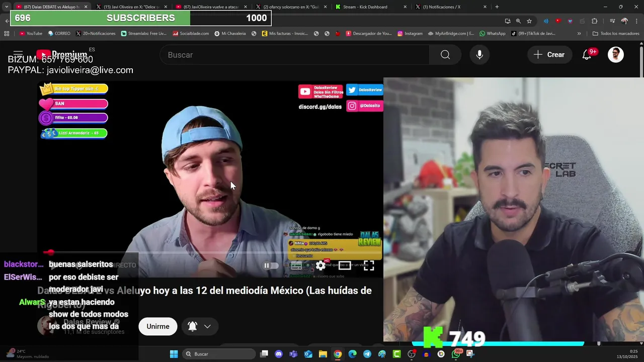Open the Socialblade.com bookmark

191,34
